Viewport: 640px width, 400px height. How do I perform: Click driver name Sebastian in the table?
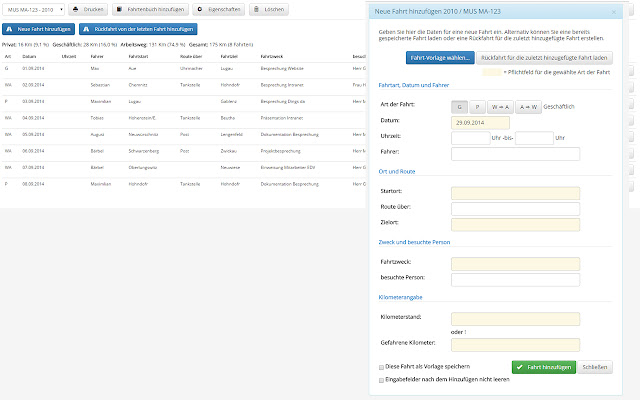(x=100, y=85)
